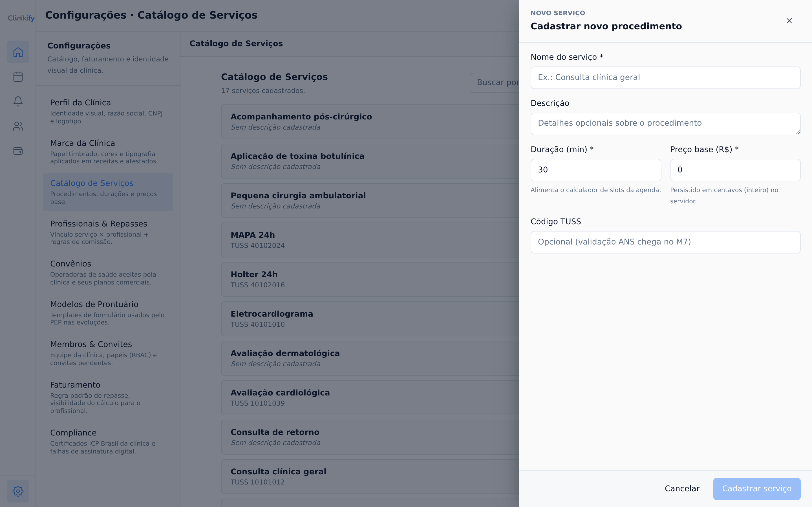This screenshot has width=812, height=507.
Task: Select the Duração (min) input
Action: [595, 170]
